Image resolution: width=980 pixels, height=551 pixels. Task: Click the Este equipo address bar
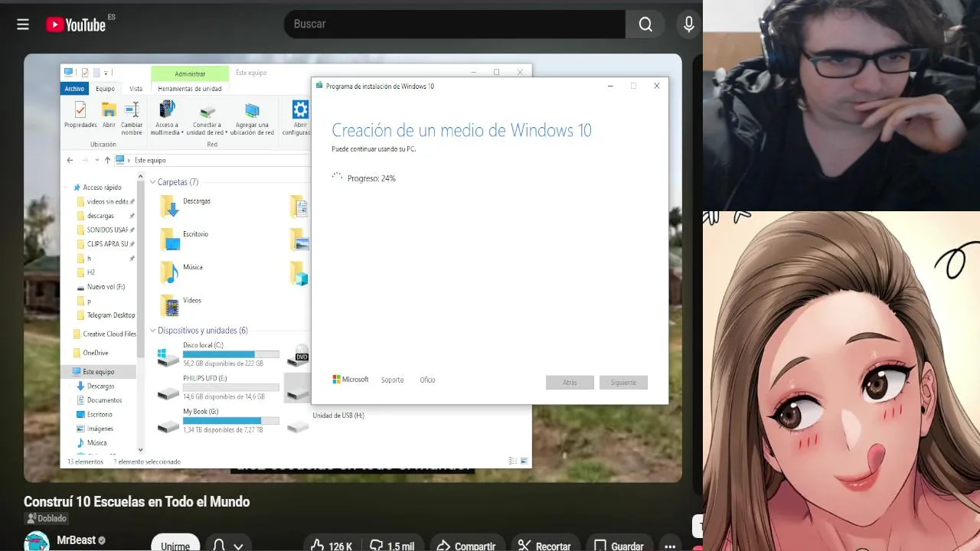(x=212, y=160)
